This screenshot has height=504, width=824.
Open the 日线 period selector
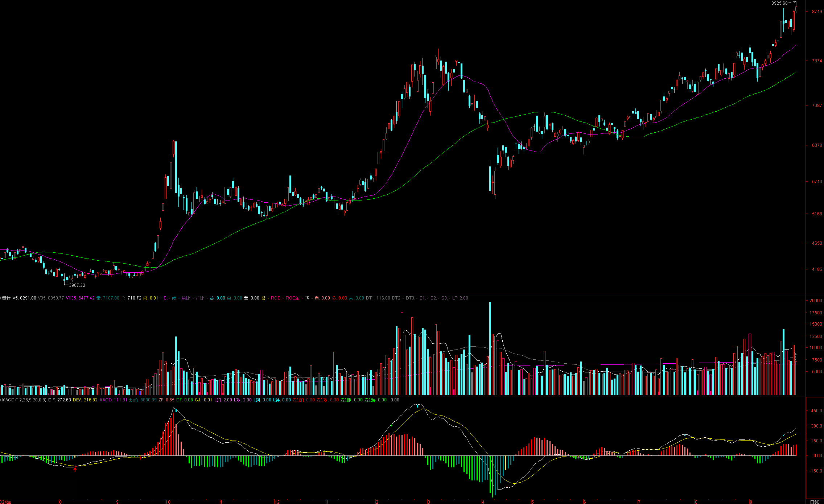coord(814,502)
